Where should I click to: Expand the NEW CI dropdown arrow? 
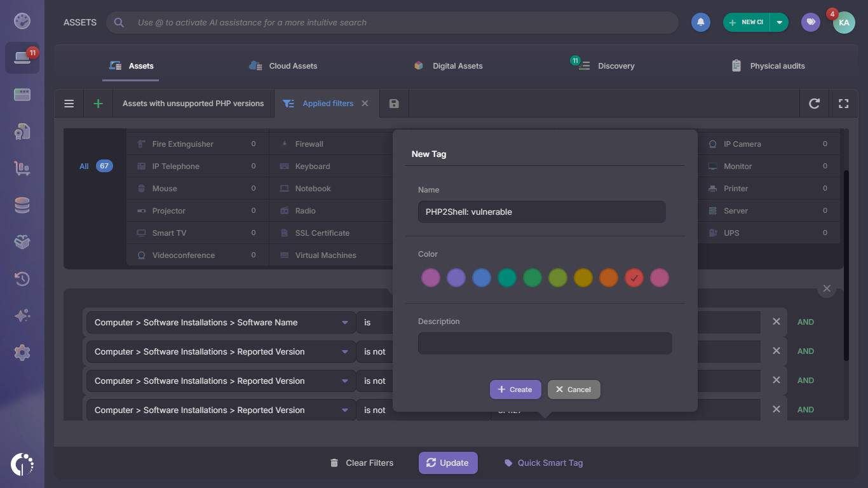[x=779, y=22]
